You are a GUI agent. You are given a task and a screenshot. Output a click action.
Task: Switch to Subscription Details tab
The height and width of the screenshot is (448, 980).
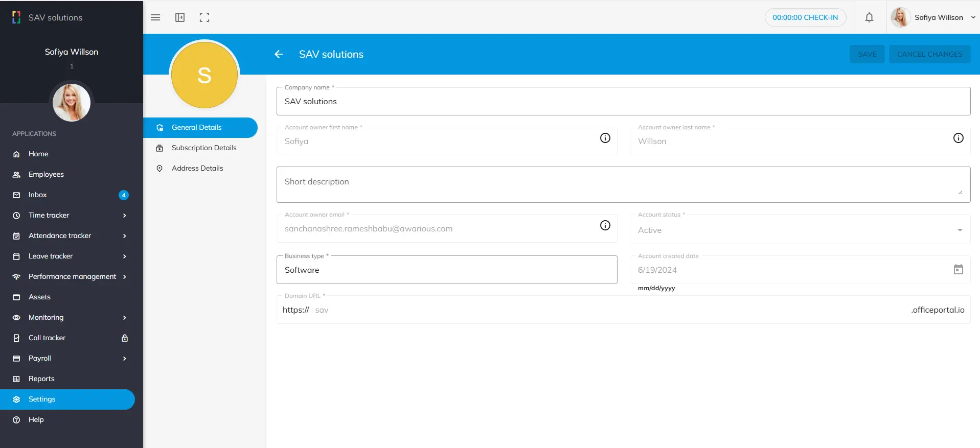[203, 148]
